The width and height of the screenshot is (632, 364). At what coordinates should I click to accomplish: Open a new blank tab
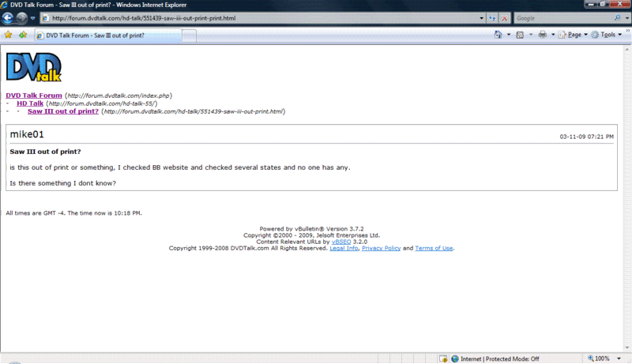[190, 35]
